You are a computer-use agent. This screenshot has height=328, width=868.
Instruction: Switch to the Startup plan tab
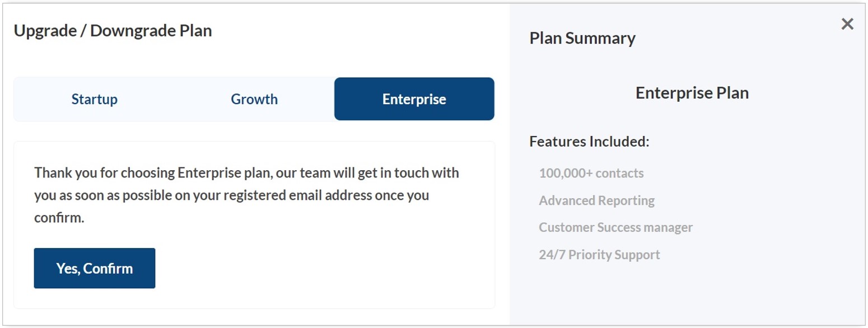click(94, 99)
